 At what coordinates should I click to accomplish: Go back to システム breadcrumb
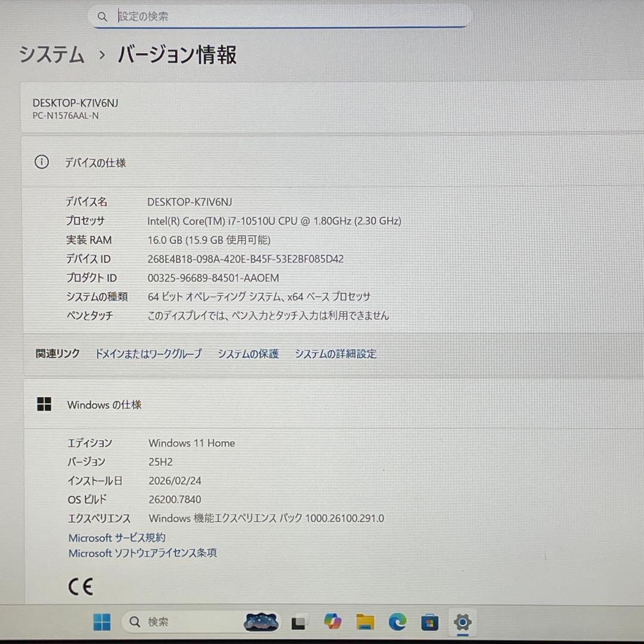52,55
